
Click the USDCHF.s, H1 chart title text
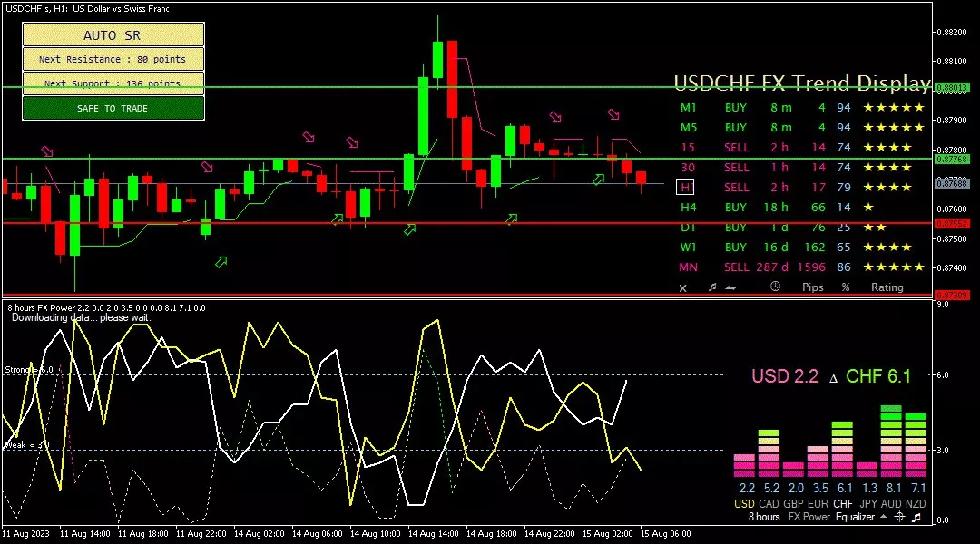pos(87,9)
